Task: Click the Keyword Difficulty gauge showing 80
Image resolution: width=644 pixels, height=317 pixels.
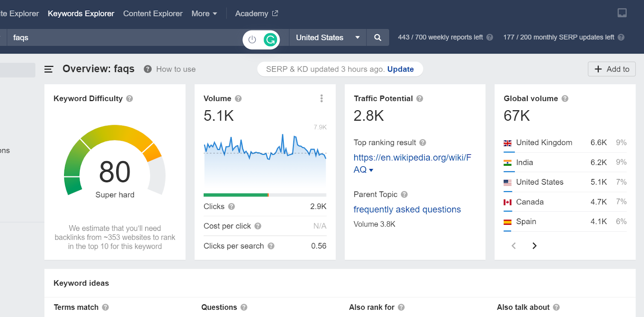Action: pos(115,161)
